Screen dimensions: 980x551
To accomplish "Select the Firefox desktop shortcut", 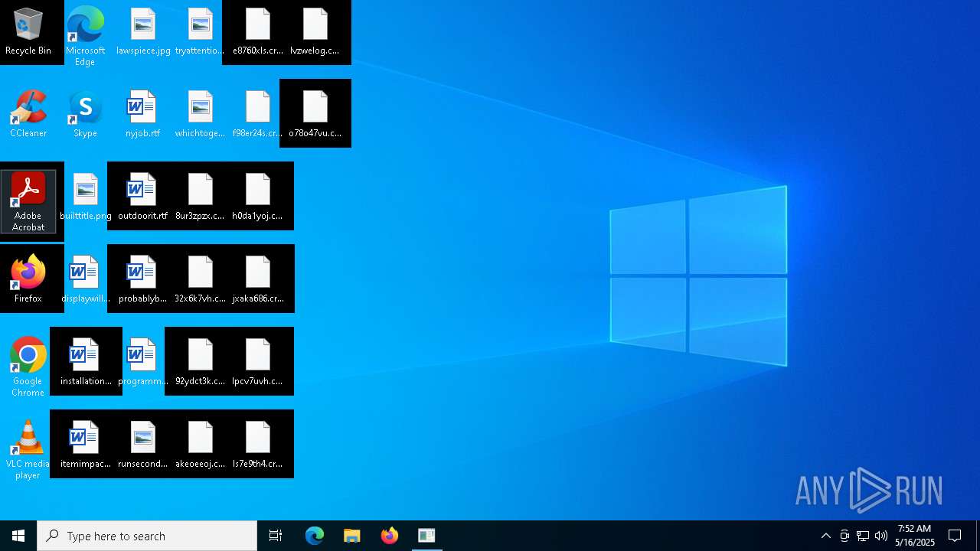I will click(28, 280).
